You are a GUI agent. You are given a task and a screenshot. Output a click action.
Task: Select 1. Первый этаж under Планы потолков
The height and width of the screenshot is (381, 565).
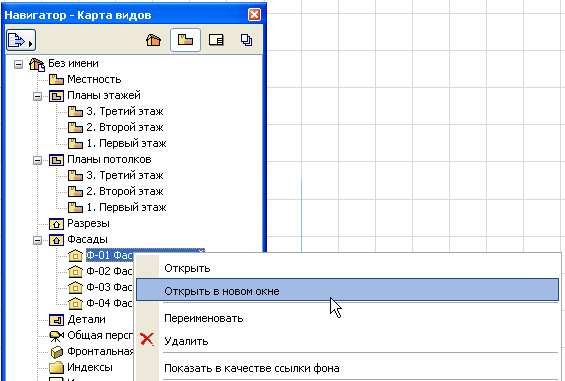click(126, 208)
